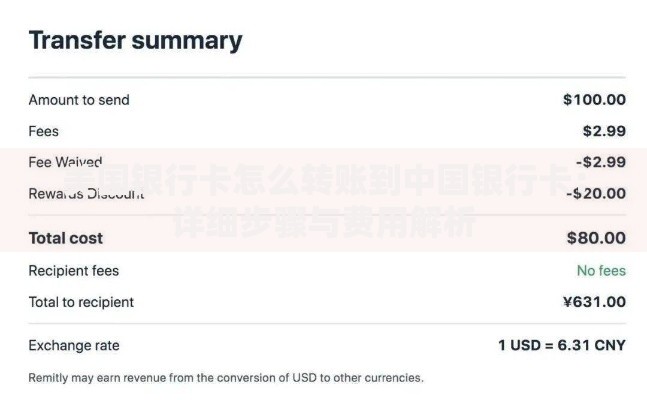Click the -$2.99 waived fee amount
Image resolution: width=647 pixels, height=400 pixels.
coord(601,162)
